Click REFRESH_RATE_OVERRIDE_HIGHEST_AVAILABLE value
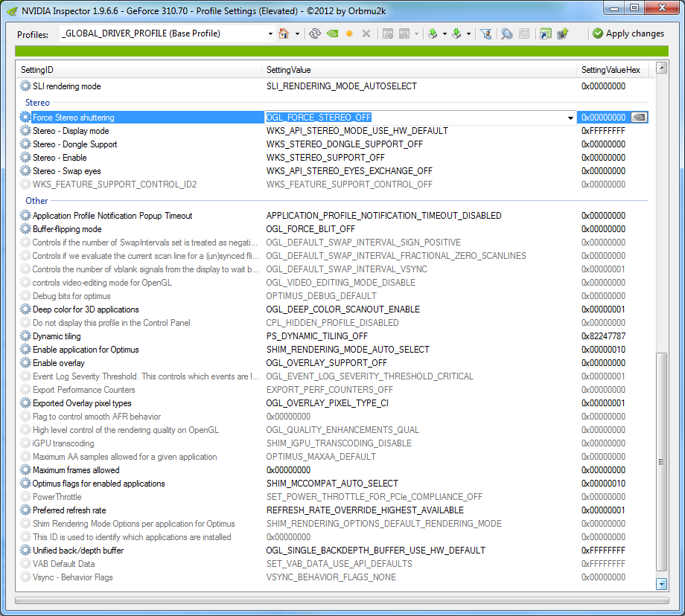This screenshot has width=685, height=616. 365,510
